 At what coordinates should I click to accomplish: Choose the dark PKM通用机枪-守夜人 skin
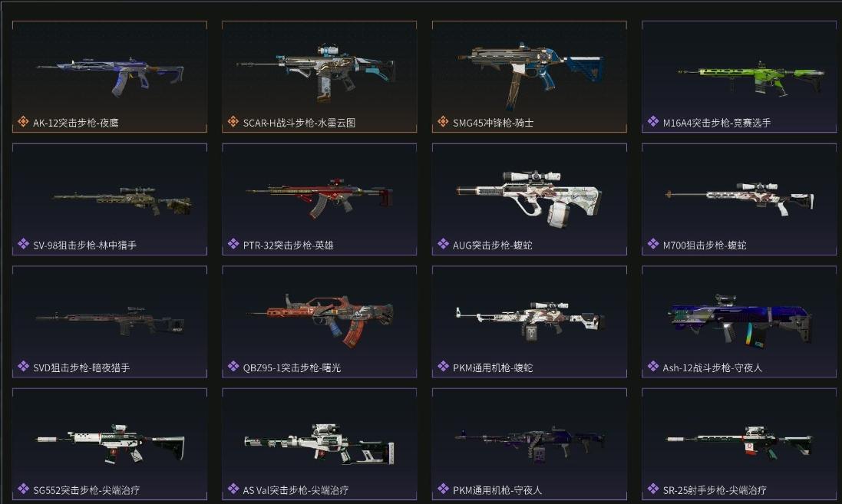pos(530,444)
